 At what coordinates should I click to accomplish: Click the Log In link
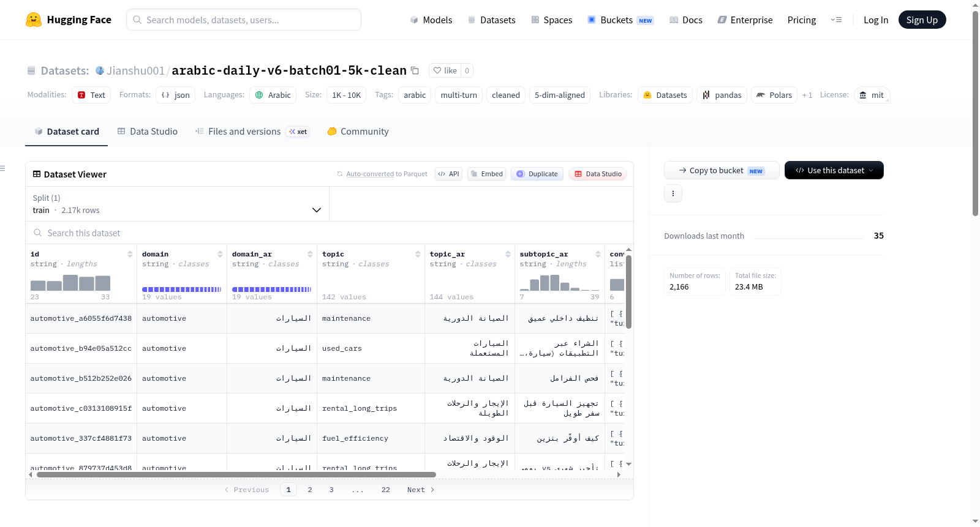(876, 20)
